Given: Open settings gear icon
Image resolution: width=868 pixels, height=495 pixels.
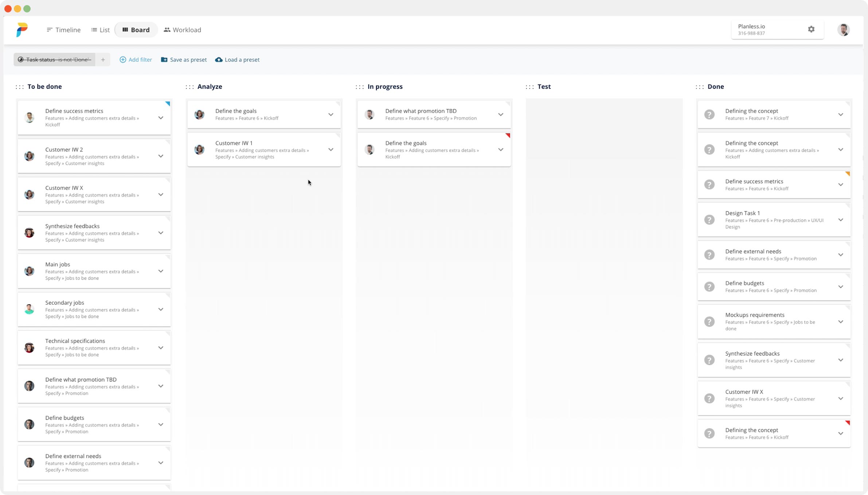Looking at the screenshot, I should pyautogui.click(x=811, y=30).
